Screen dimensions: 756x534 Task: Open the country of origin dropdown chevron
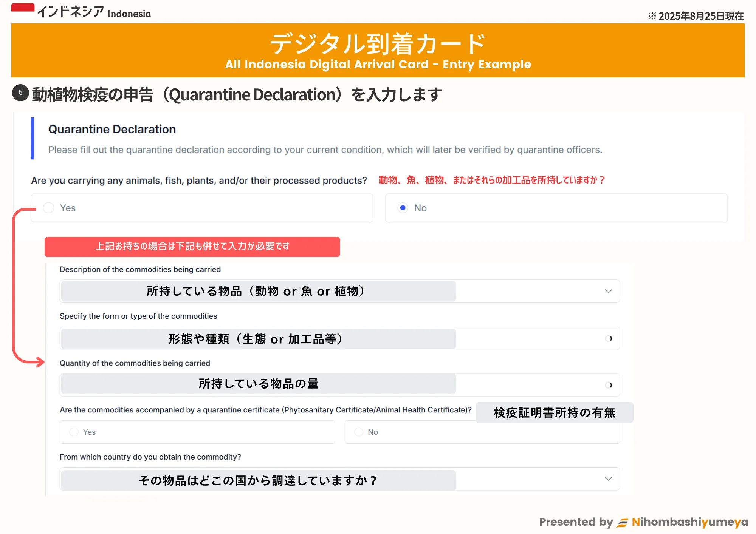[608, 479]
